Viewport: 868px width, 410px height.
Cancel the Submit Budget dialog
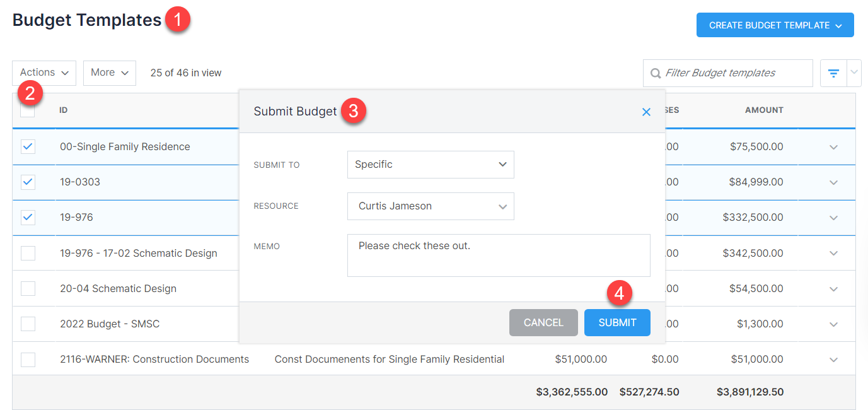point(543,322)
